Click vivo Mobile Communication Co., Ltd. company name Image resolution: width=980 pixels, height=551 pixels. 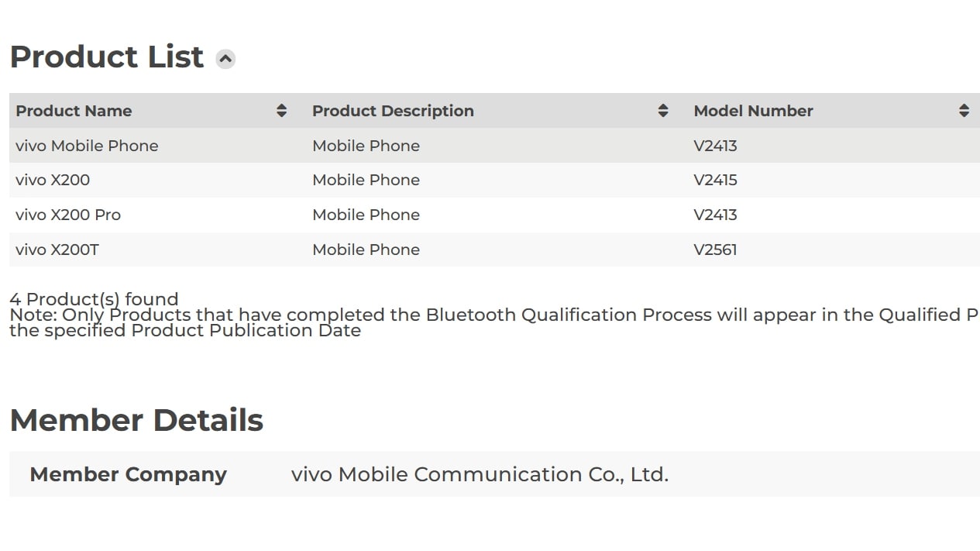coord(480,474)
